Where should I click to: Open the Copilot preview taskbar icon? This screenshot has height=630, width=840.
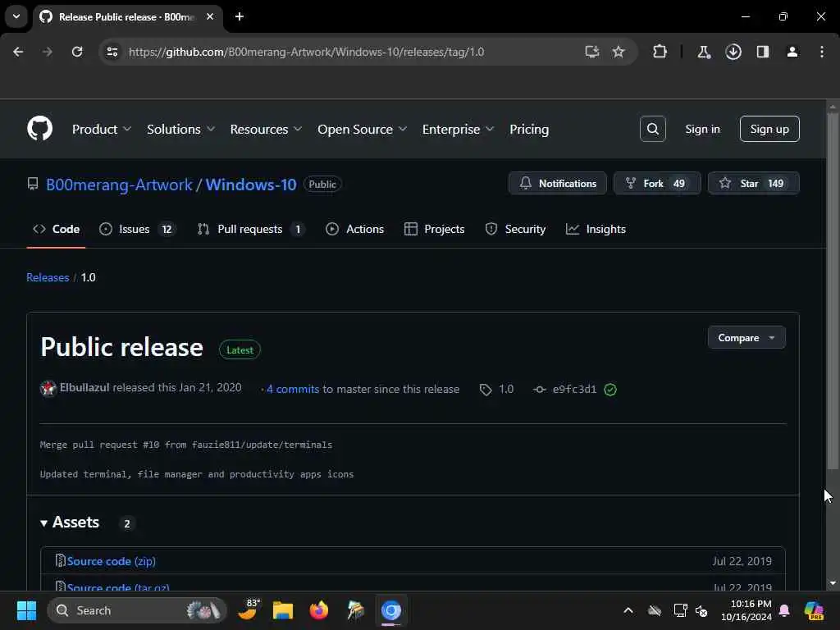click(x=814, y=610)
